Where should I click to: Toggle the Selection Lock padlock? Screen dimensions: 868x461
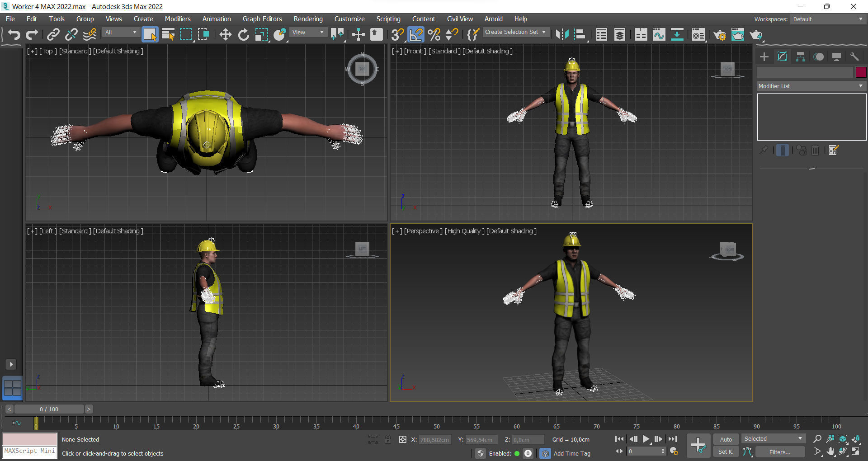click(387, 439)
